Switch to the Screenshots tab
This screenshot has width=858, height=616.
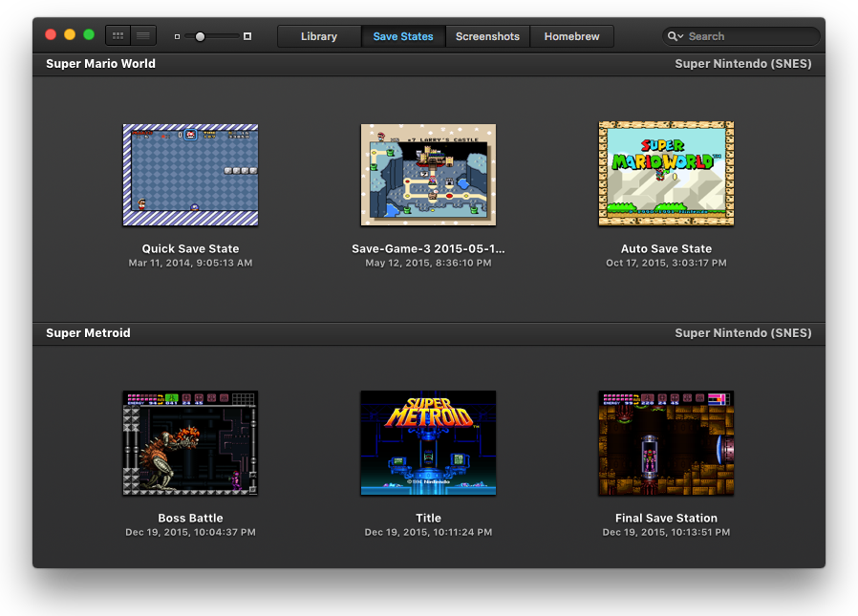click(x=487, y=36)
